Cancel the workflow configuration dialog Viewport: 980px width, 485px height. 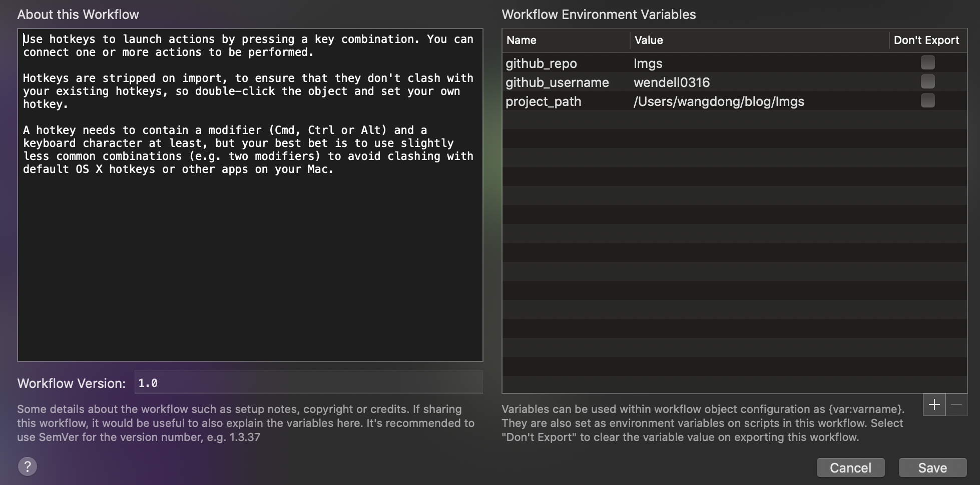(x=850, y=467)
